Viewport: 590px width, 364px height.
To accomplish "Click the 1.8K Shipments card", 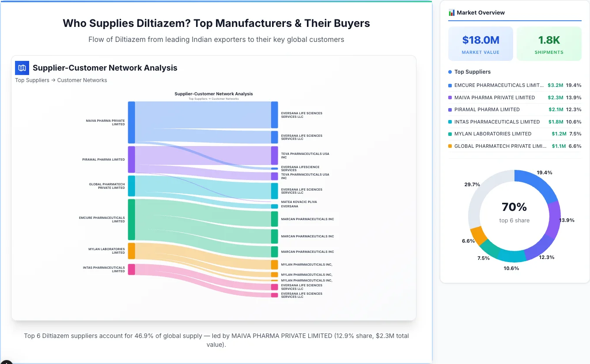I will click(549, 43).
